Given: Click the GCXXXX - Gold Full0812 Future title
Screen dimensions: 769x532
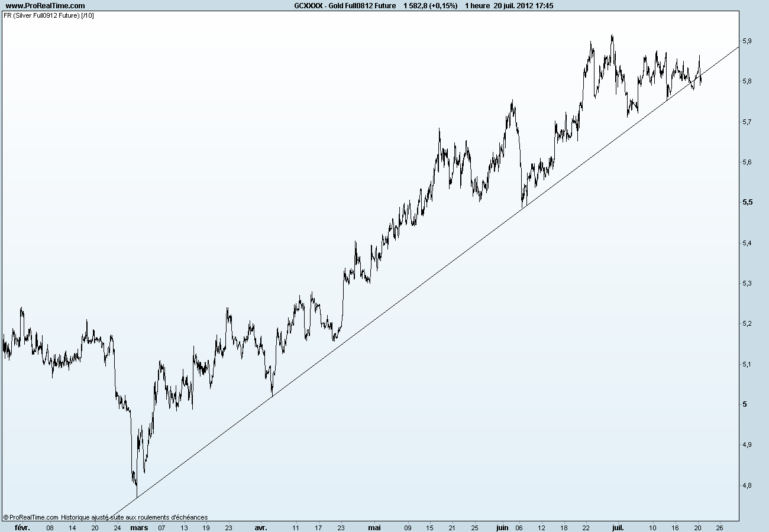Looking at the screenshot, I should click(345, 5).
